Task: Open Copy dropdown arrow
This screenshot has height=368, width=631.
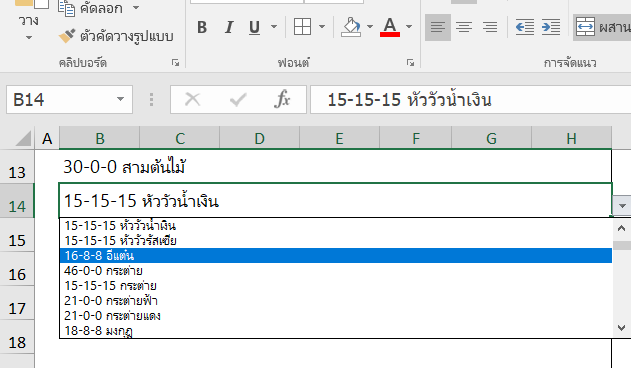Action: pyautogui.click(x=136, y=8)
